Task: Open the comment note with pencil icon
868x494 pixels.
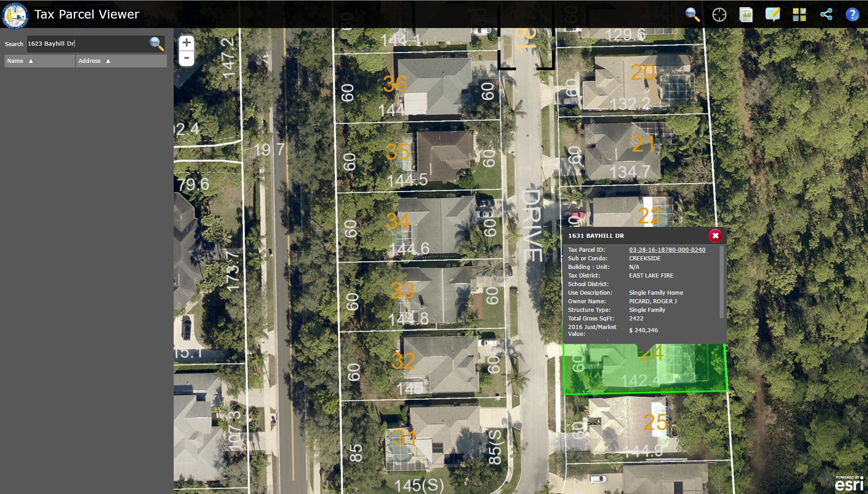Action: (x=773, y=14)
